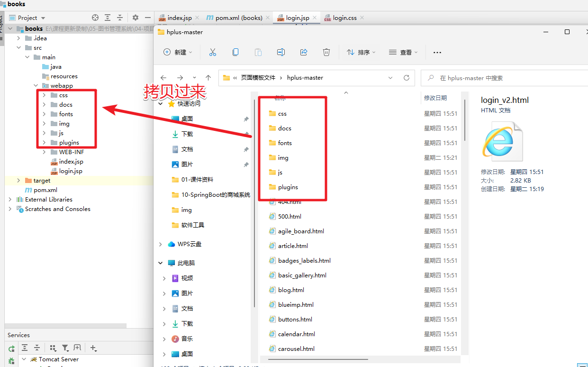Open Explorer recent locations dropdown chevron
Image resolution: width=588 pixels, height=367 pixels.
coord(194,78)
